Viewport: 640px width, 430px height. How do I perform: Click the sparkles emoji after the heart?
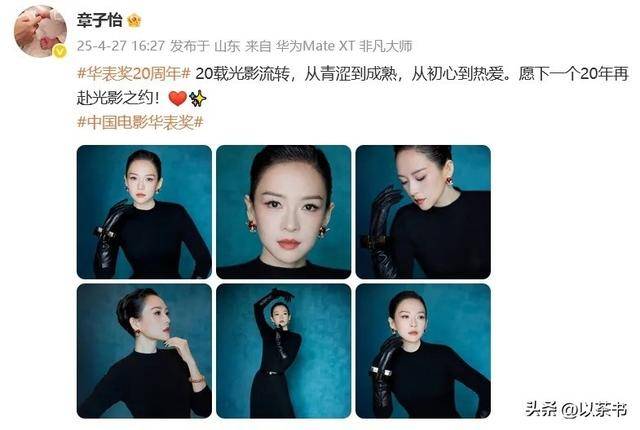click(198, 98)
